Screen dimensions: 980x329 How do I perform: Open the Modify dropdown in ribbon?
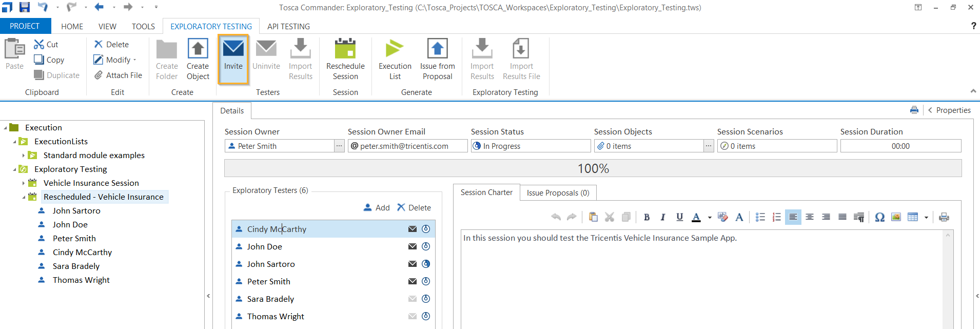(x=134, y=60)
